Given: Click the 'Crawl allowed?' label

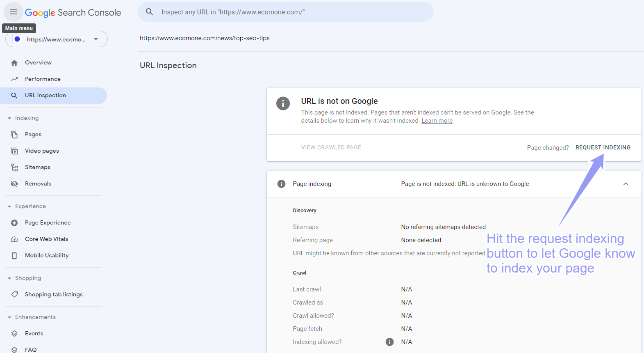Looking at the screenshot, I should [x=313, y=316].
